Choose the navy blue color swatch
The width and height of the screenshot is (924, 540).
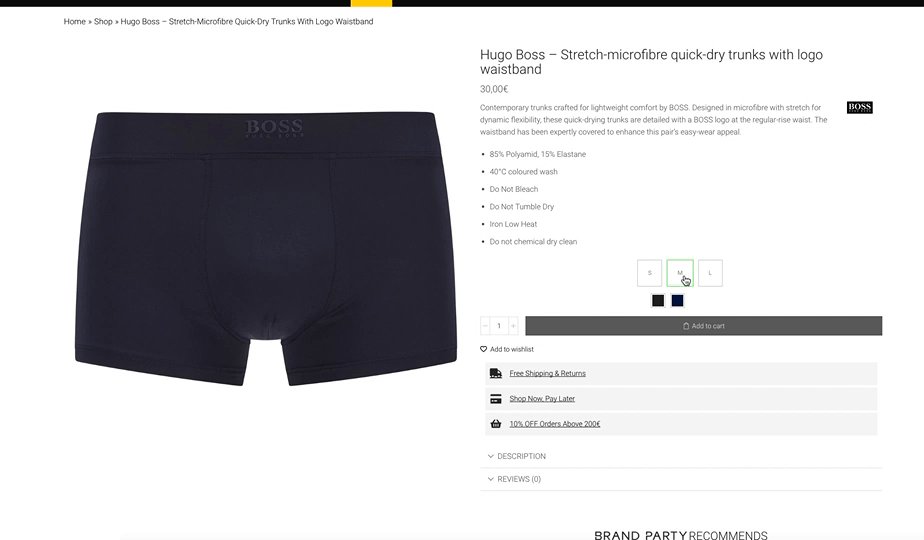click(677, 301)
